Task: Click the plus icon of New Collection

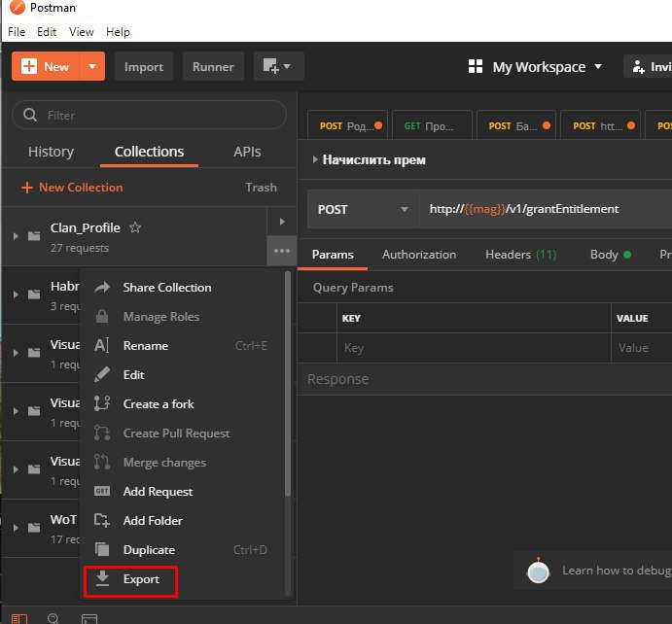Action: (26, 188)
